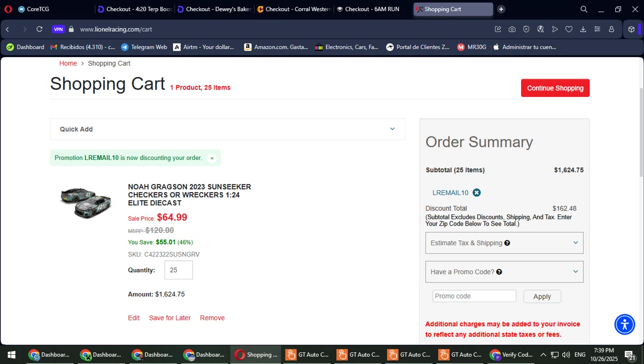Remove the item from cart
This screenshot has width=644, height=364.
tap(212, 318)
